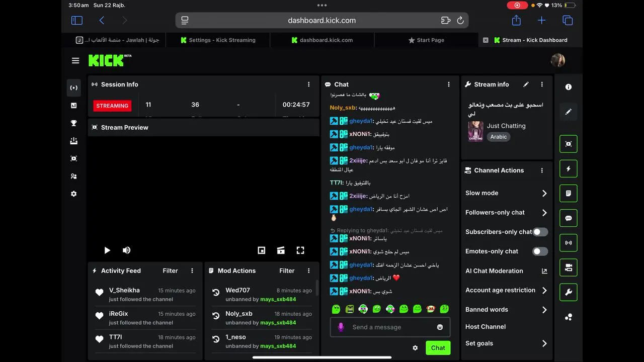Click the info icon in right sidebar

tap(569, 87)
